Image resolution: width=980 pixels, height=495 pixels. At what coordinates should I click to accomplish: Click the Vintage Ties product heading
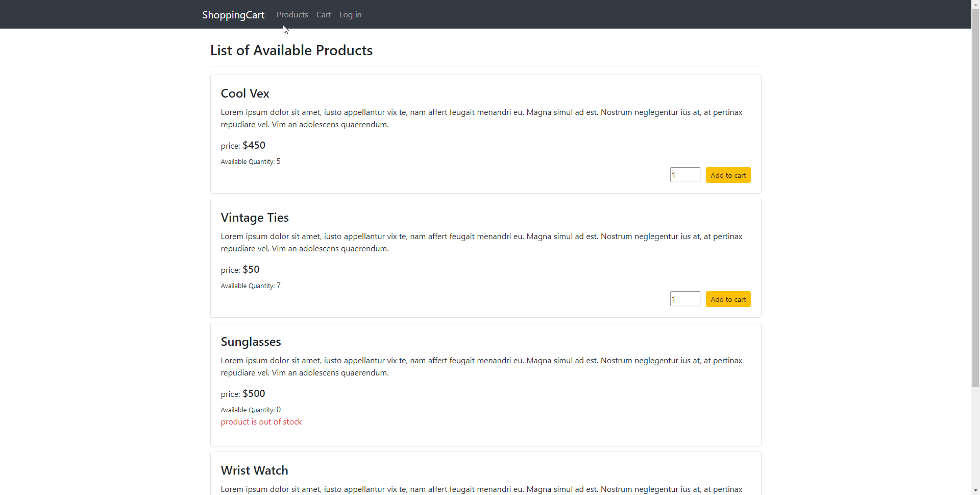coord(254,217)
